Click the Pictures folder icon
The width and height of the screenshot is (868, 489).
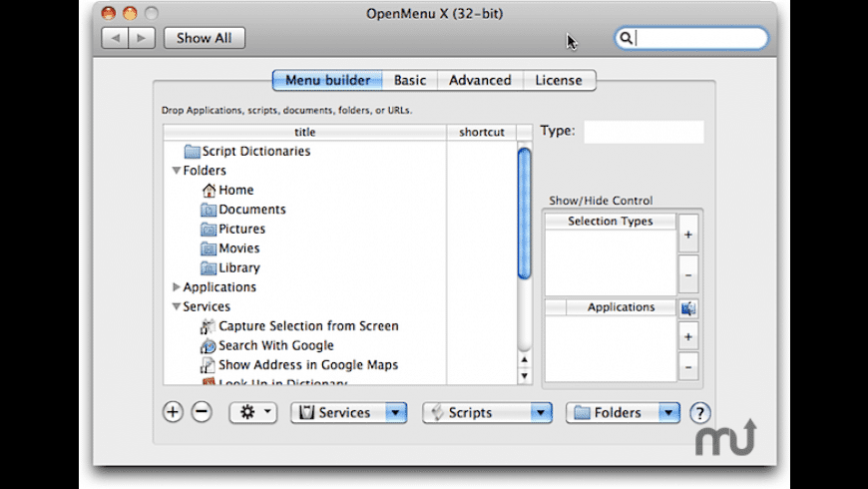209,230
